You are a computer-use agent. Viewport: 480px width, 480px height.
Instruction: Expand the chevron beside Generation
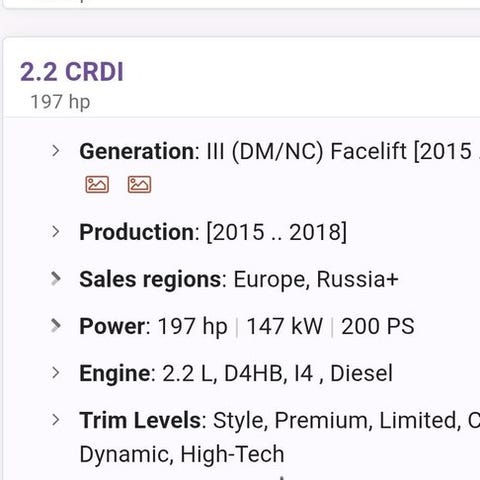tap(56, 151)
